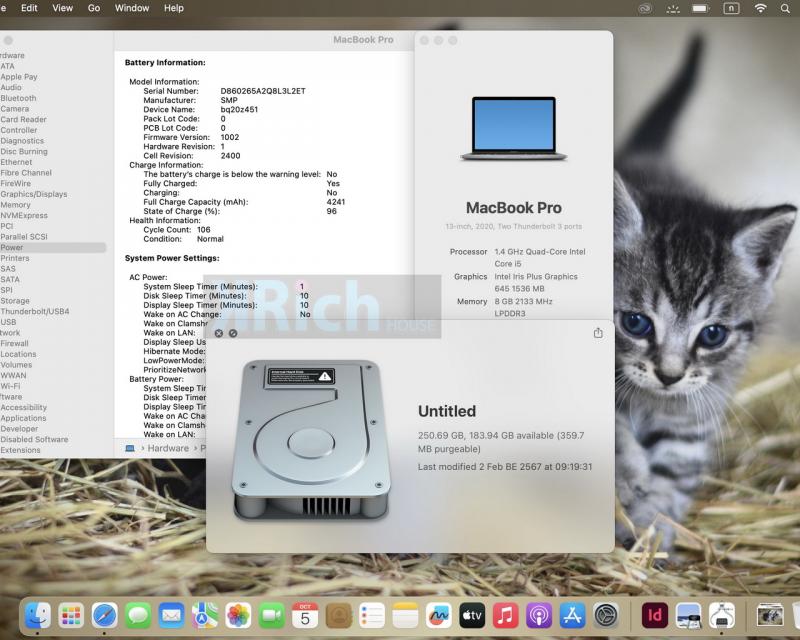Open the Wi-Fi status menu
800x640 pixels.
[x=760, y=8]
